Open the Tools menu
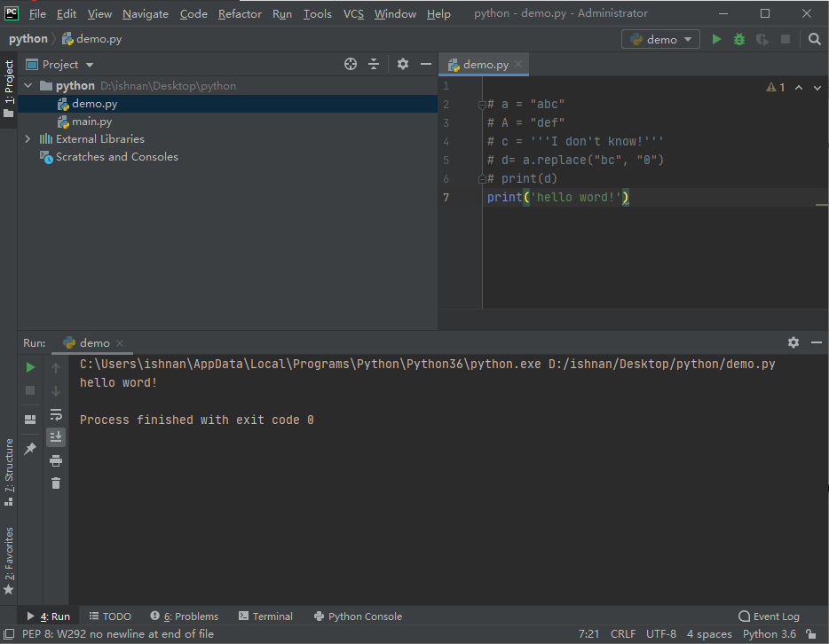829x644 pixels. point(317,13)
